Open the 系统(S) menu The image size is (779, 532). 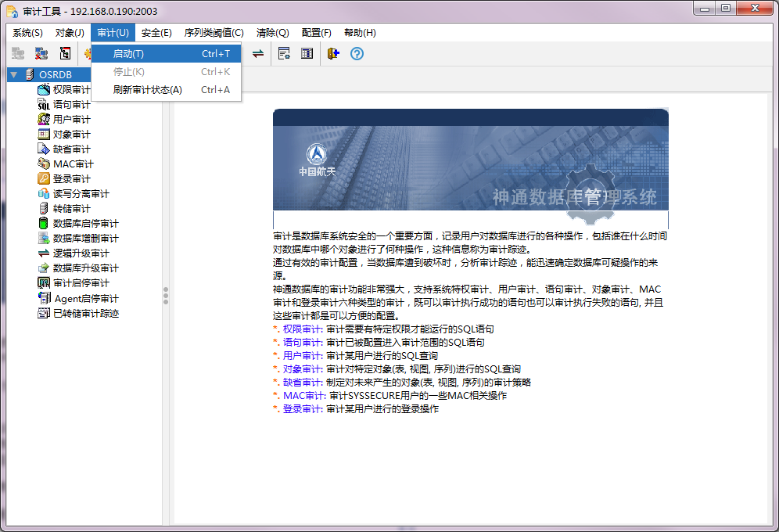(28, 33)
